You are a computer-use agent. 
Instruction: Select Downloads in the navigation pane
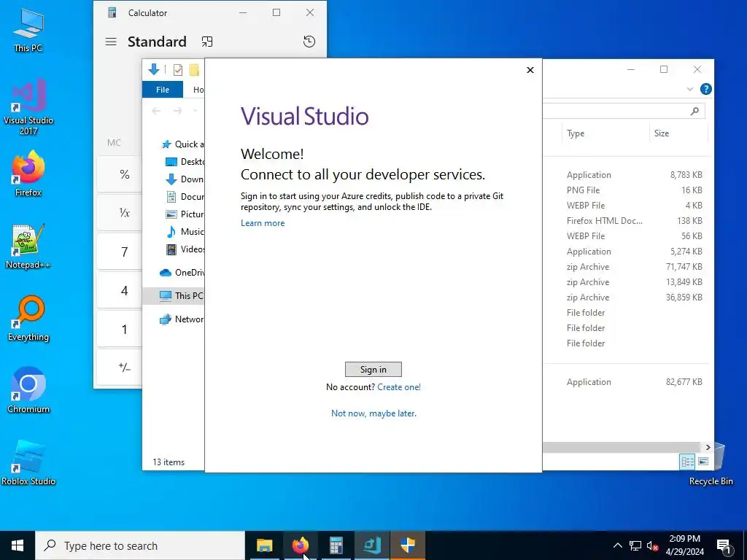[185, 179]
